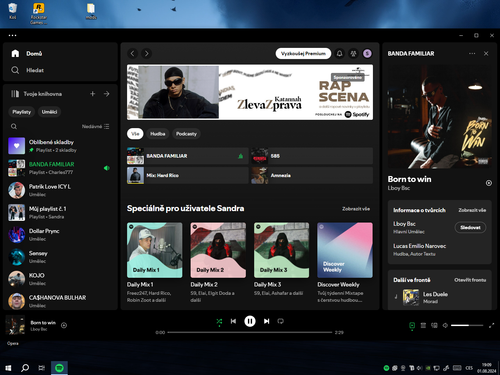Open Daily Mix 2 cover
This screenshot has width=500, height=375.
tap(218, 250)
